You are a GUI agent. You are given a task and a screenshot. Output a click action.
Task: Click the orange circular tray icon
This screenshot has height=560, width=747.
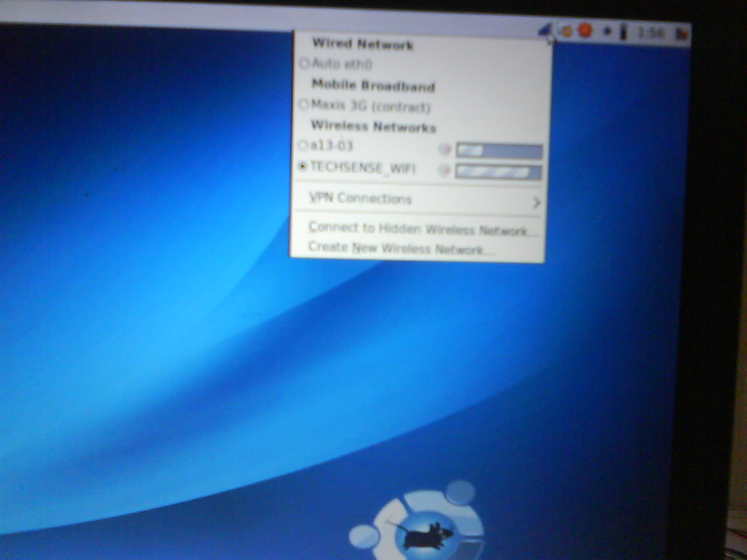click(566, 32)
